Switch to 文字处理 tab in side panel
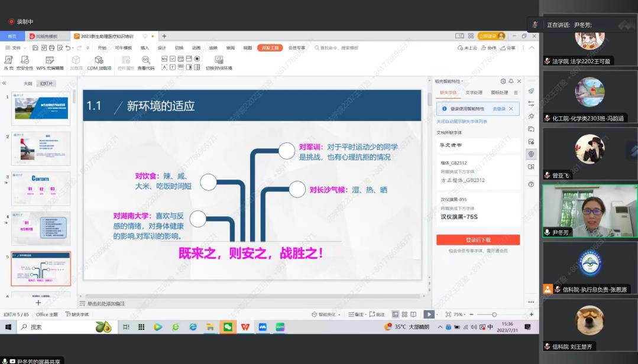The width and height of the screenshot is (638, 364). coord(474,93)
